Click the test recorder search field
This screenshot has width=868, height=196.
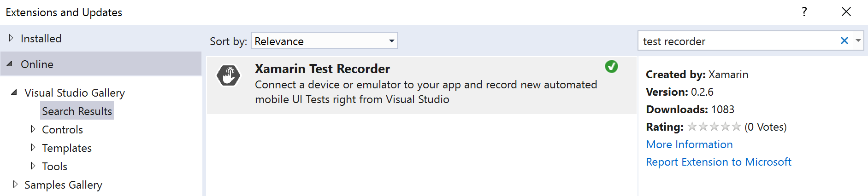click(x=738, y=41)
